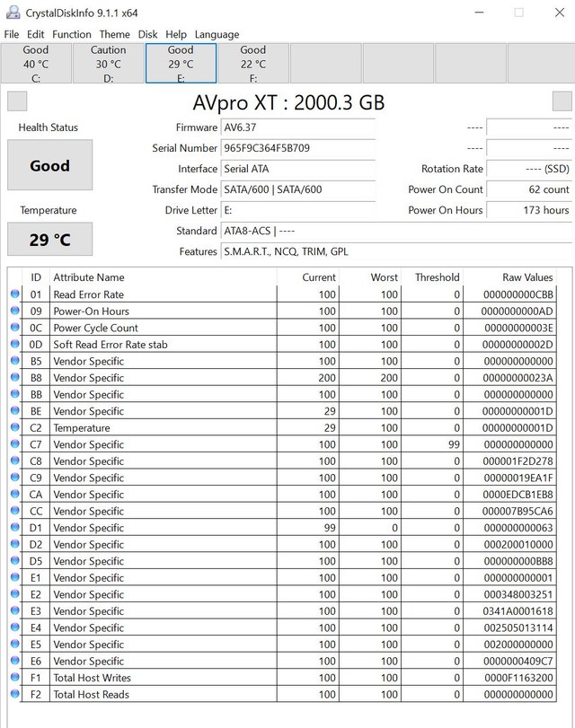Screen dimensions: 575x728
Task: Click the blue status icon for attribute CC
Action: tap(15, 511)
